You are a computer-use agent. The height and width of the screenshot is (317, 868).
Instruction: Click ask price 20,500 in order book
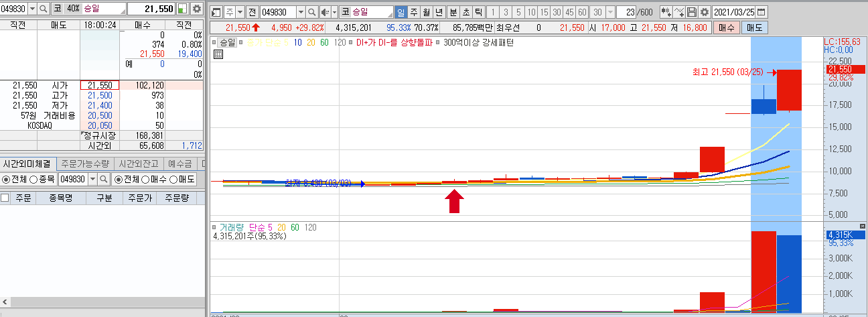coord(99,115)
